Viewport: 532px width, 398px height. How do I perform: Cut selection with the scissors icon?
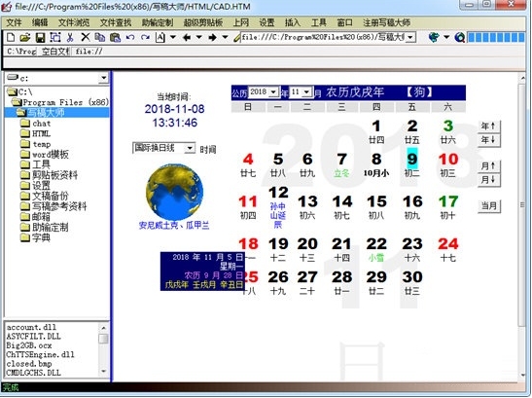point(70,37)
